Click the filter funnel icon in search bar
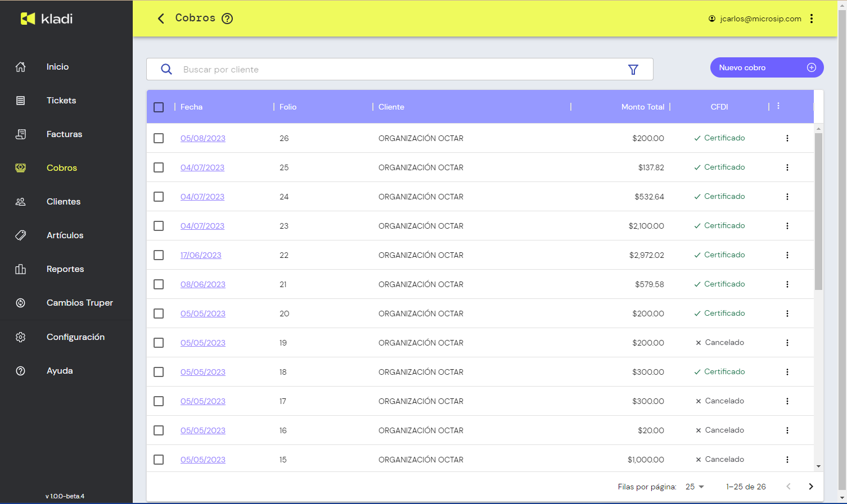This screenshot has width=847, height=504. tap(633, 70)
